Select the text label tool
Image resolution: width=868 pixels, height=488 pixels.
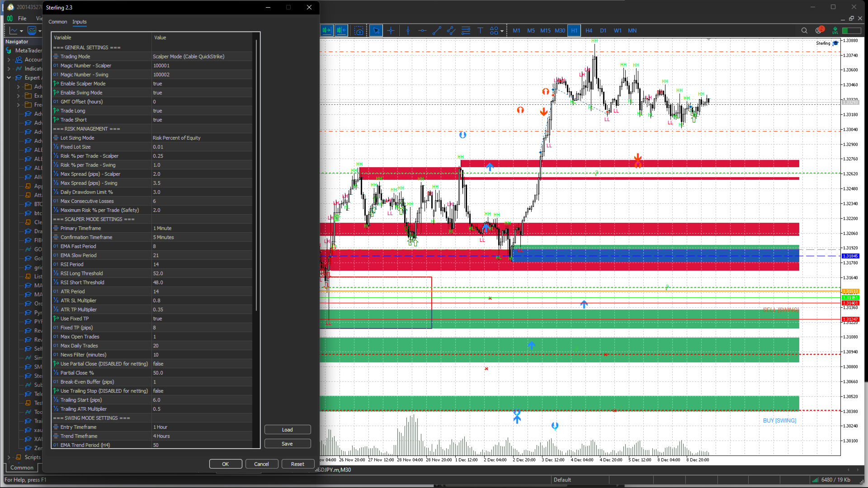tap(480, 31)
